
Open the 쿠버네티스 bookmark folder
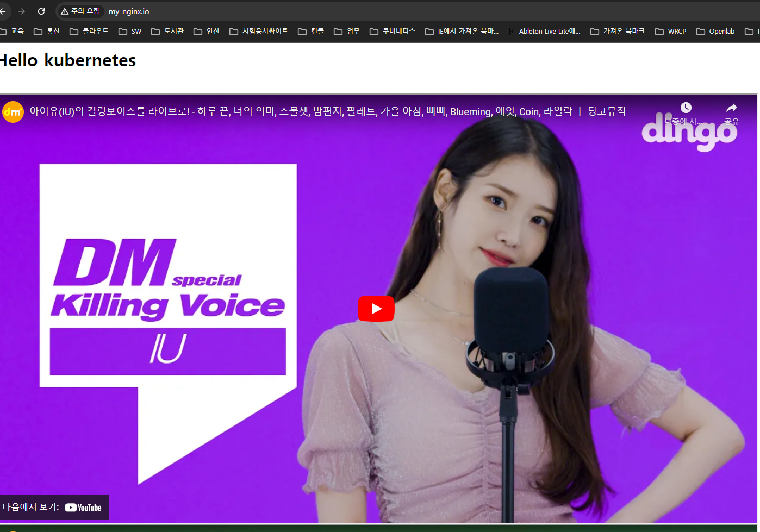point(393,32)
